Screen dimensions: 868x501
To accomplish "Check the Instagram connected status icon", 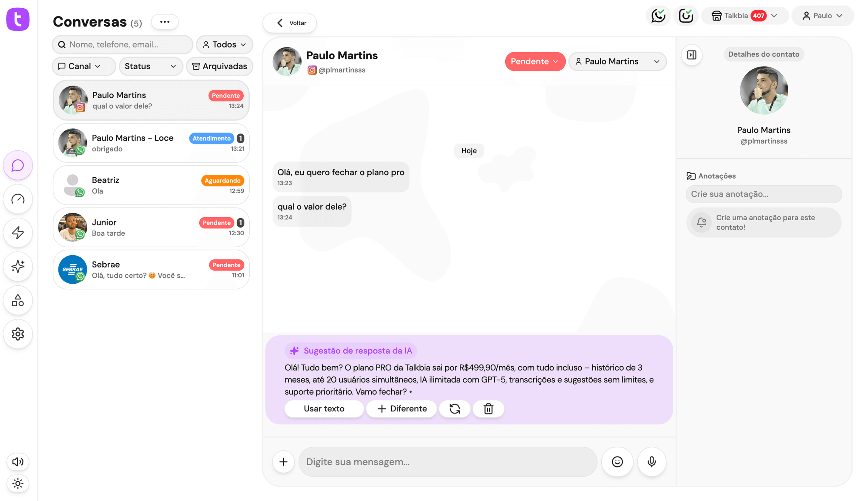I will (x=686, y=16).
